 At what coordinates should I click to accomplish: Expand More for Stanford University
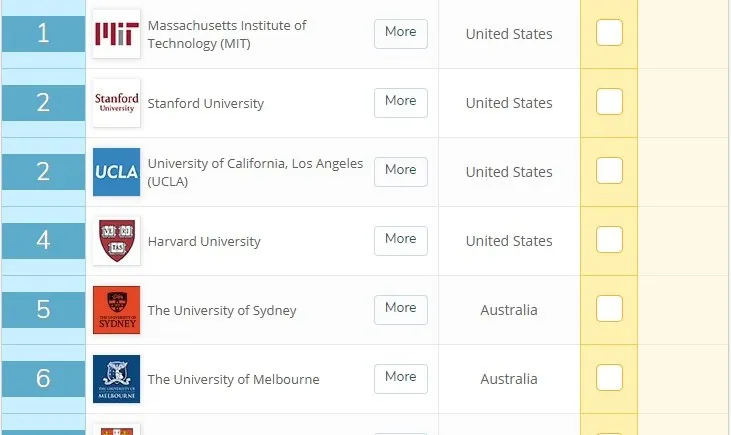coord(400,102)
